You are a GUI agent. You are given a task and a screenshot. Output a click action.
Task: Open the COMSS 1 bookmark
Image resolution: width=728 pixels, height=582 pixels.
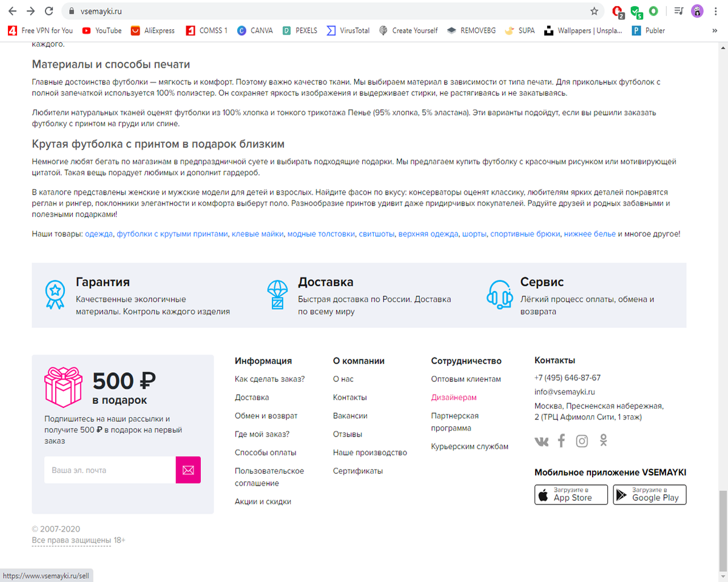pos(207,30)
